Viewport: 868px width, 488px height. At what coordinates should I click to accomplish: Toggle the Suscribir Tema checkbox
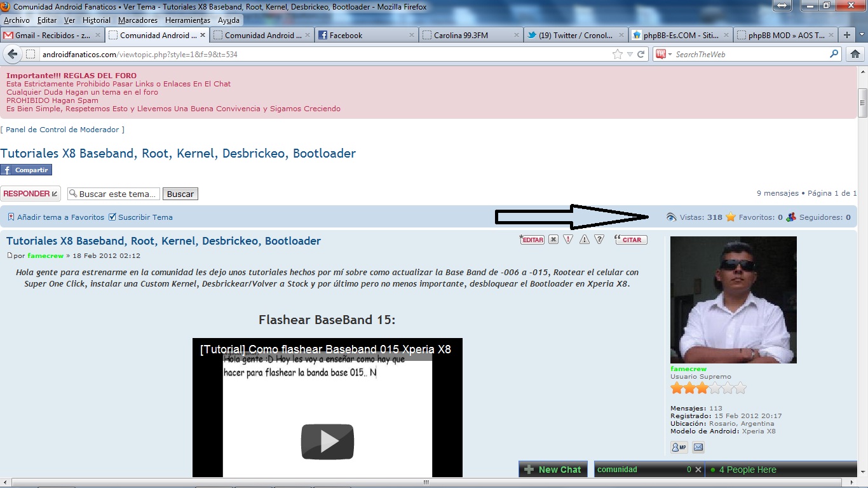[112, 217]
